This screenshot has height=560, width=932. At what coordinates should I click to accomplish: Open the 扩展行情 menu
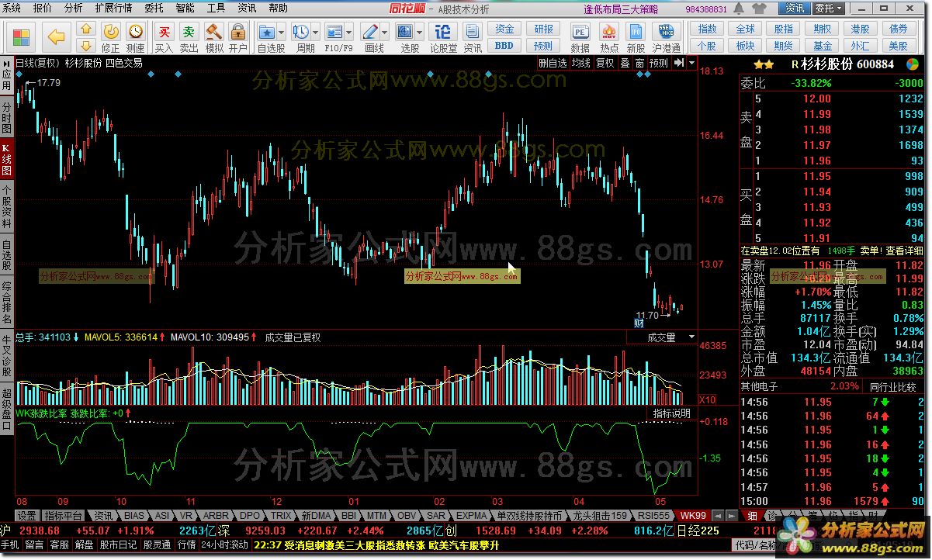113,8
